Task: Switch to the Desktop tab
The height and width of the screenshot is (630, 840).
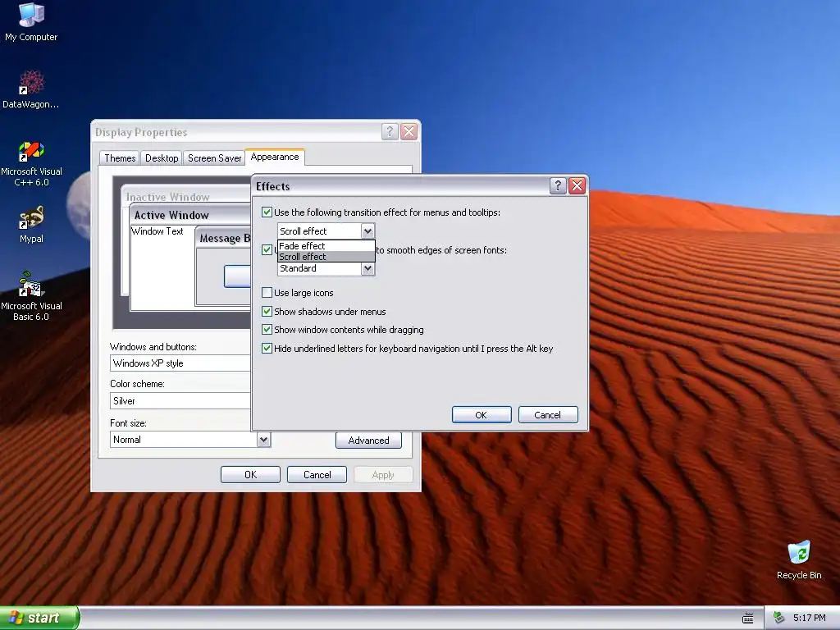Action: click(x=162, y=158)
